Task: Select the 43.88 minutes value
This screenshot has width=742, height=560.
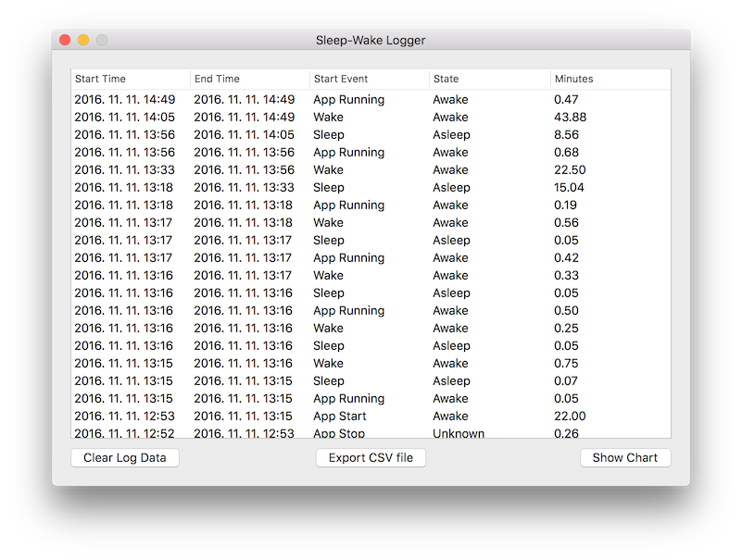Action: [x=571, y=117]
